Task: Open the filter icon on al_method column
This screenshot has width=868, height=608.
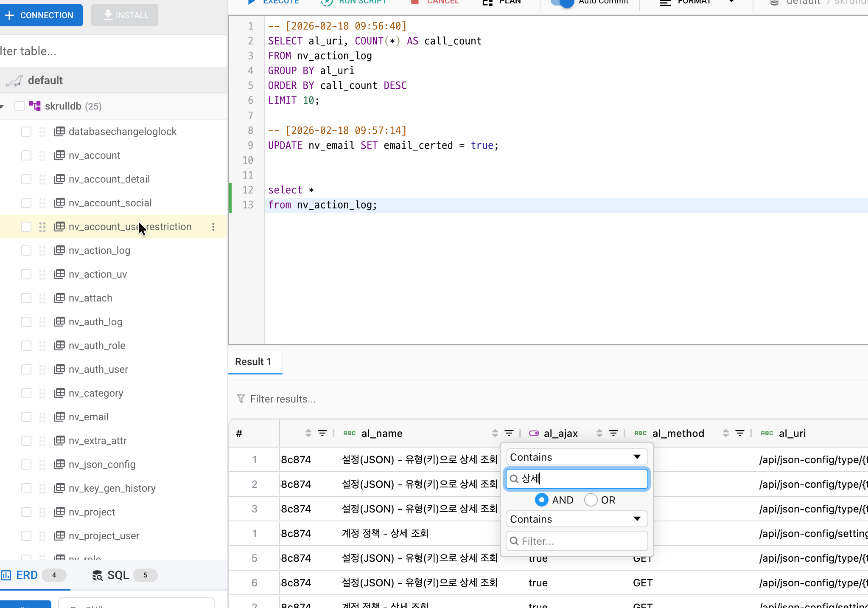Action: pyautogui.click(x=740, y=433)
